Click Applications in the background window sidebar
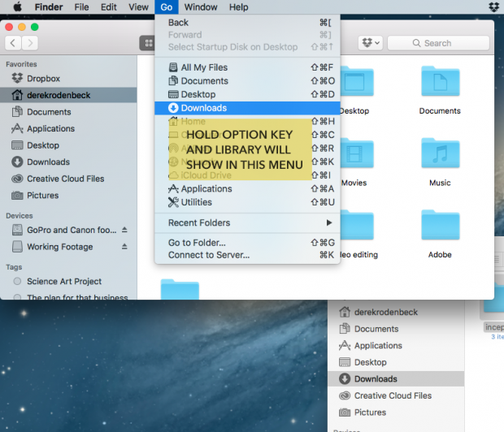 396,346
